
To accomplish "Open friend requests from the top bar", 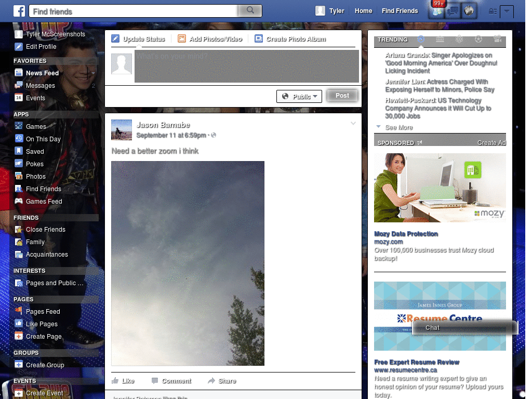I will point(437,11).
